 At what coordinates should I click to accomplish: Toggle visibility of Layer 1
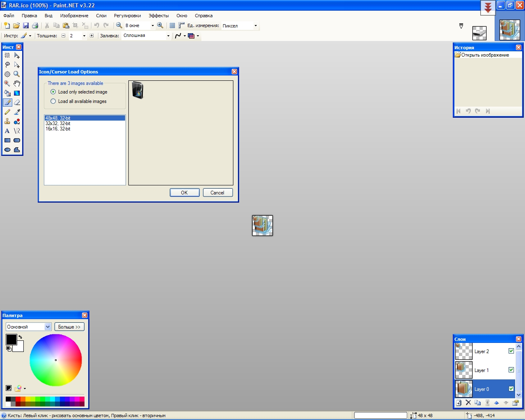tap(511, 370)
